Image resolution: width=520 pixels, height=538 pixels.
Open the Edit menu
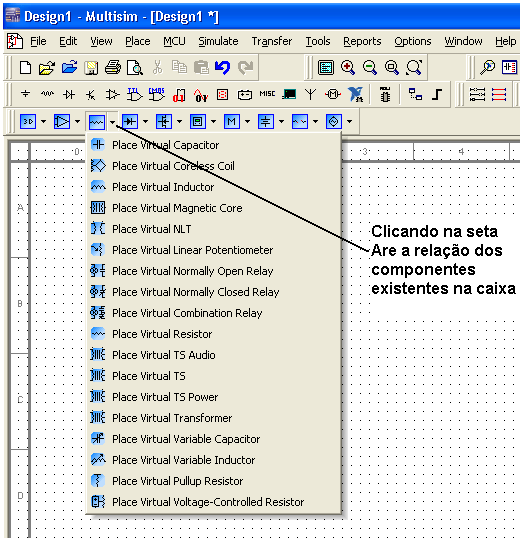68,41
